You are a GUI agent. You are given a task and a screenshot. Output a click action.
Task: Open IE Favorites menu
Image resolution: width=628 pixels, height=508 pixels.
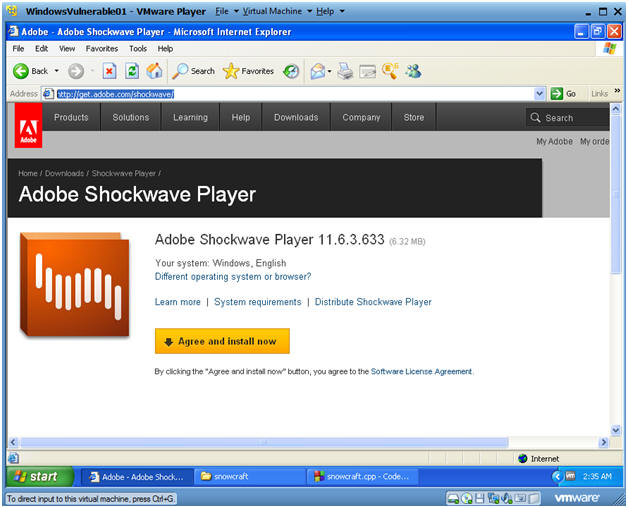click(x=102, y=48)
